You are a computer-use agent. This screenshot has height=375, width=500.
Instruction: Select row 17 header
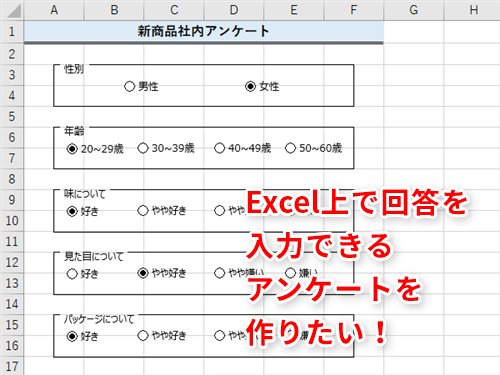[12, 366]
